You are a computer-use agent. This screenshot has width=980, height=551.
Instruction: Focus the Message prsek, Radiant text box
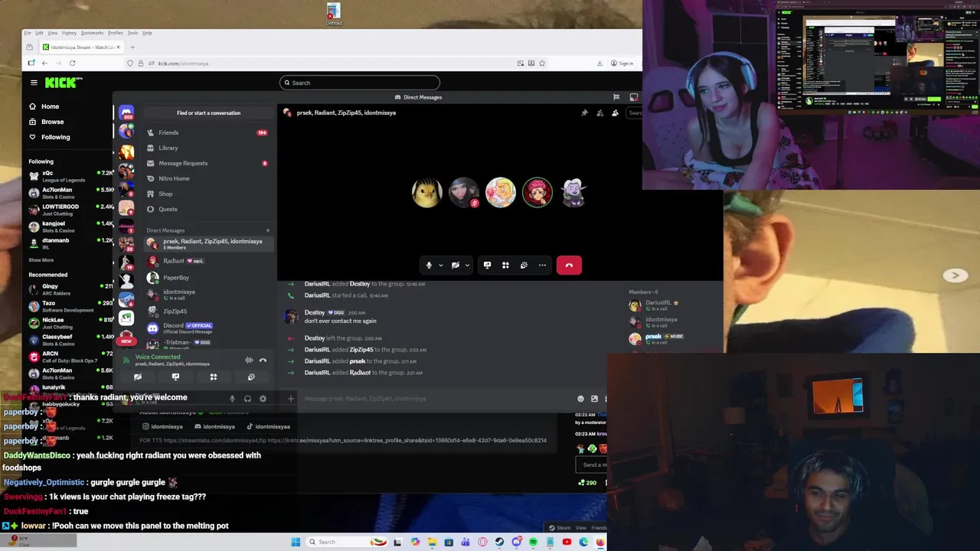click(x=436, y=399)
